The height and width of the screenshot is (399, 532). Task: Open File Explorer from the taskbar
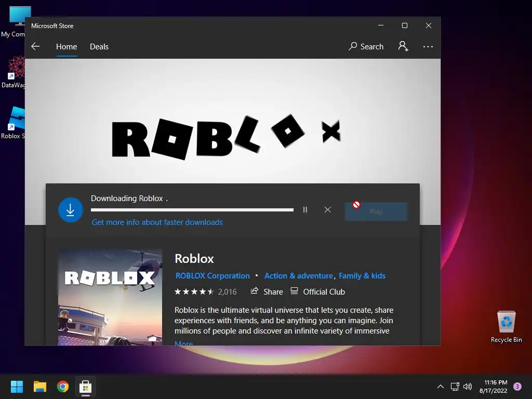click(x=39, y=387)
